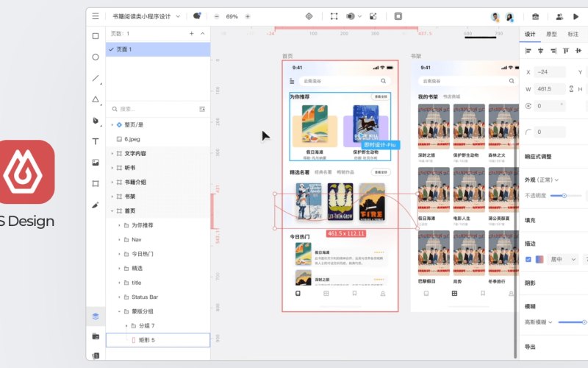588x368 pixels.
Task: Adjust the 不透明度 opacity slider
Action: tap(565, 196)
